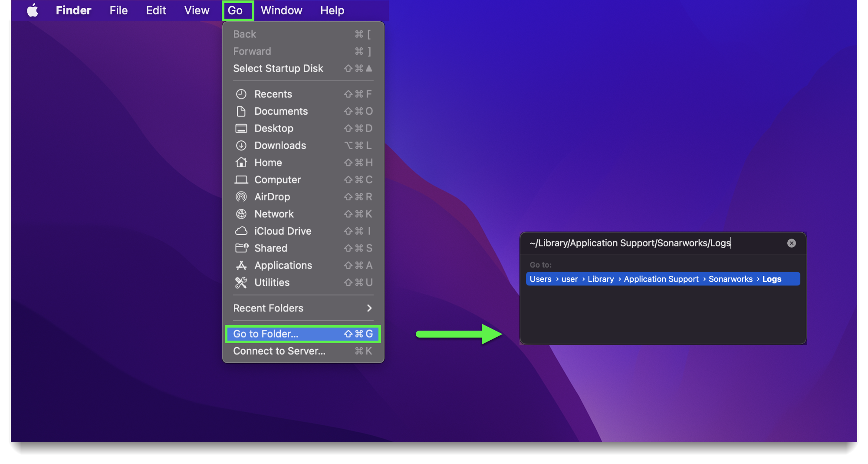
Task: Click the Desktop icon in Go menu
Action: click(241, 129)
